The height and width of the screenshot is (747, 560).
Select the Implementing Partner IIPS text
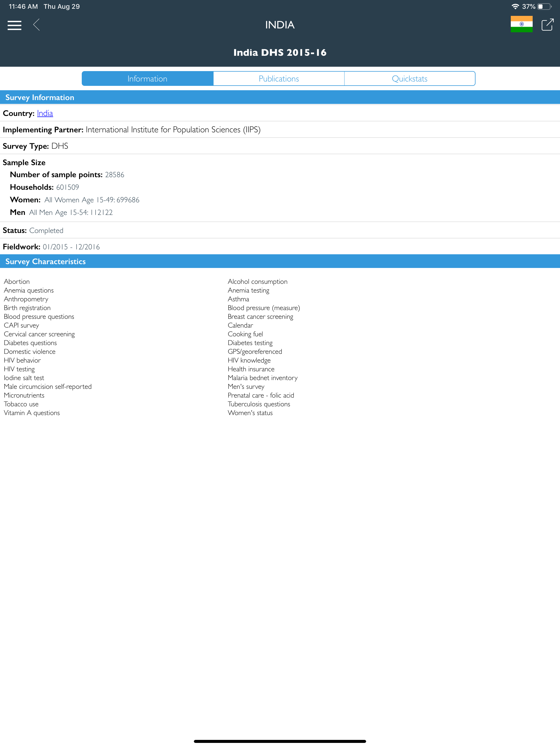coord(173,130)
